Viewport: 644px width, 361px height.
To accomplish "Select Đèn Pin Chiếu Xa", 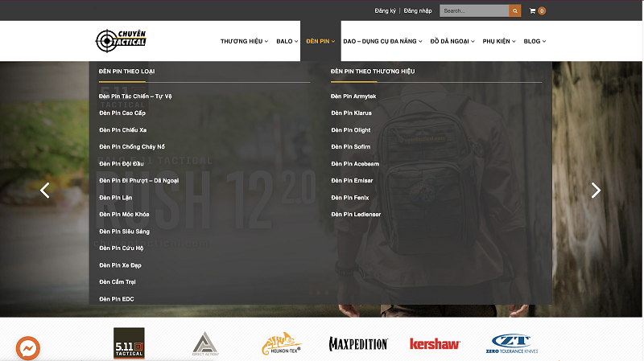I will click(x=123, y=130).
